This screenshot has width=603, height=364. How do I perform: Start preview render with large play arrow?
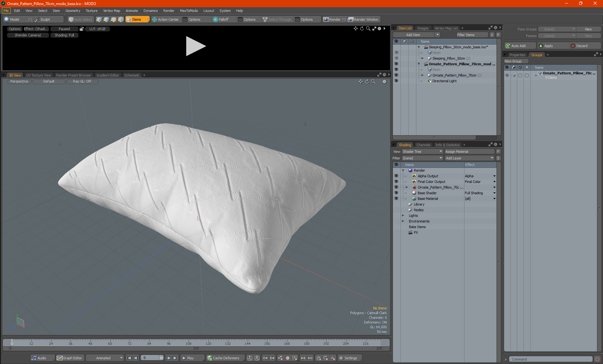pos(196,46)
